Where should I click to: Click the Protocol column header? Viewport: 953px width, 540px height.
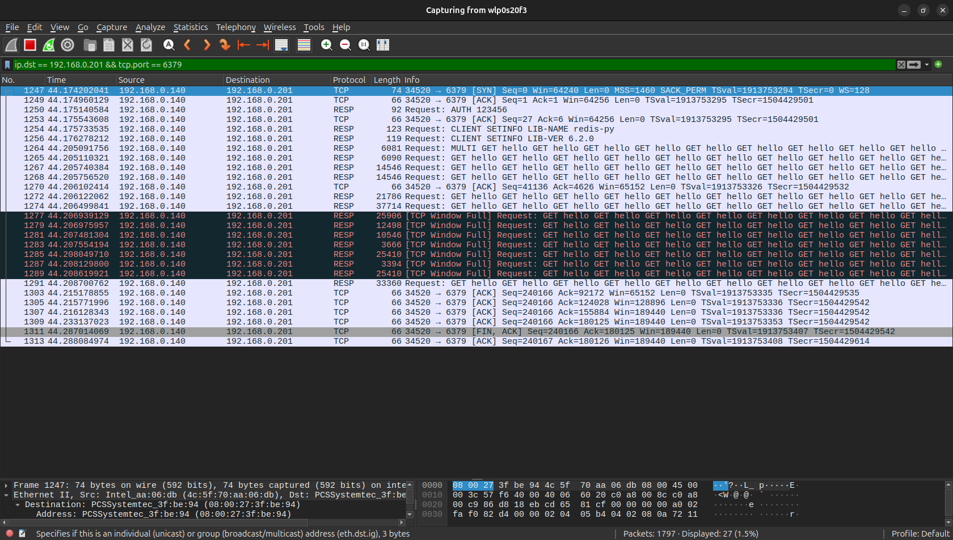(x=349, y=80)
